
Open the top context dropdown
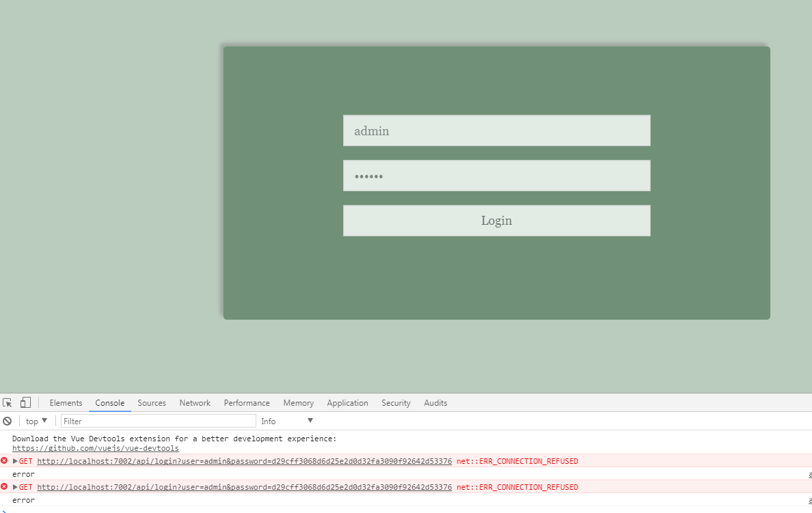click(x=37, y=421)
